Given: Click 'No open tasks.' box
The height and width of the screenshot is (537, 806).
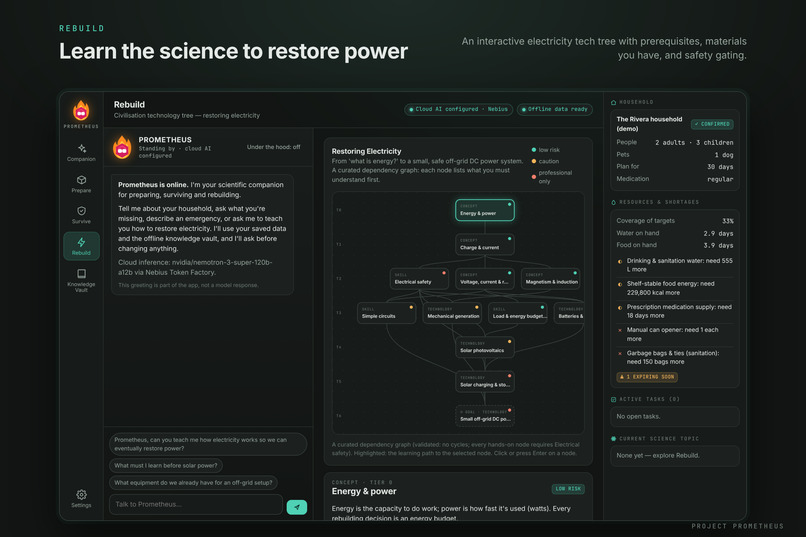Looking at the screenshot, I should (x=675, y=417).
